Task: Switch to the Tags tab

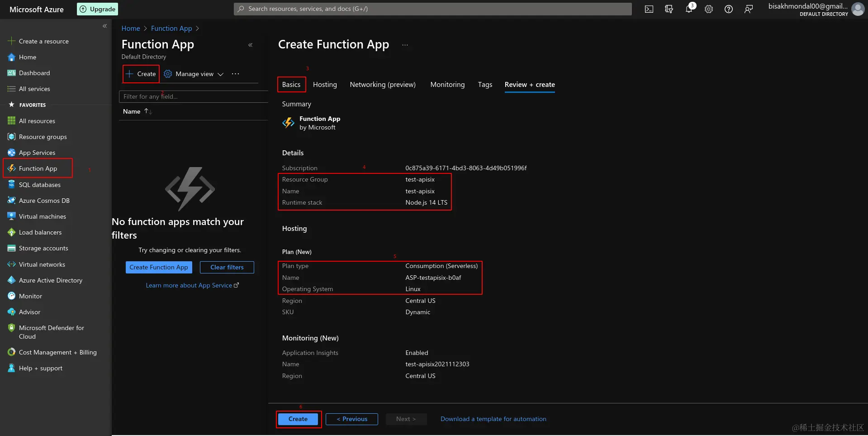Action: pyautogui.click(x=485, y=85)
